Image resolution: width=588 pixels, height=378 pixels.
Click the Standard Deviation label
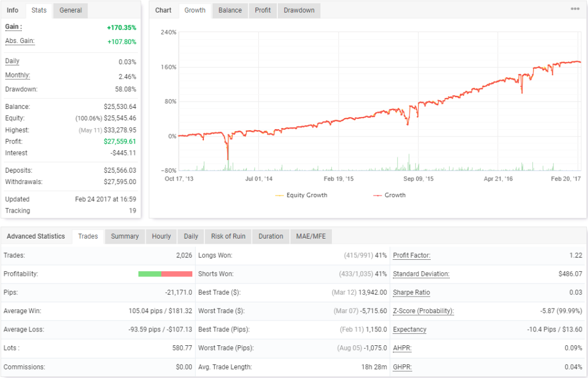coord(421,274)
